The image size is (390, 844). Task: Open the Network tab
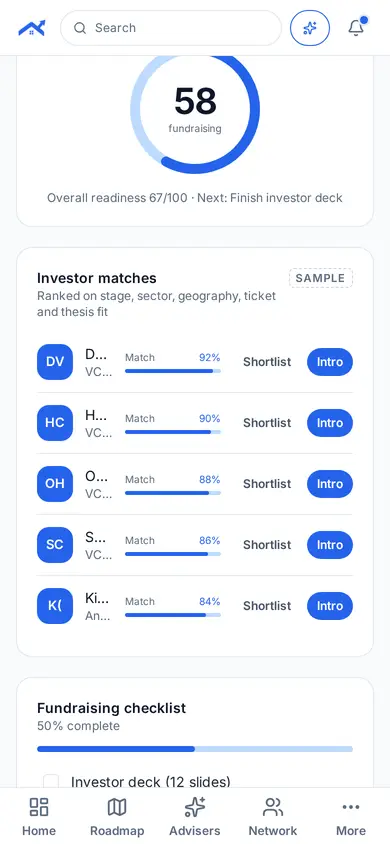(273, 817)
